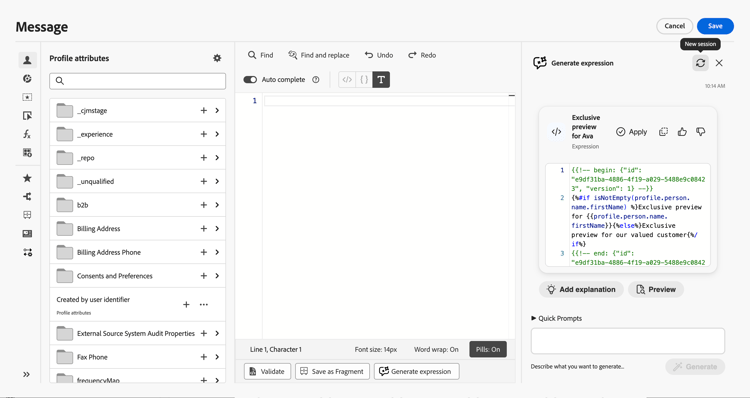Add Created by user identifier attribute

(187, 304)
